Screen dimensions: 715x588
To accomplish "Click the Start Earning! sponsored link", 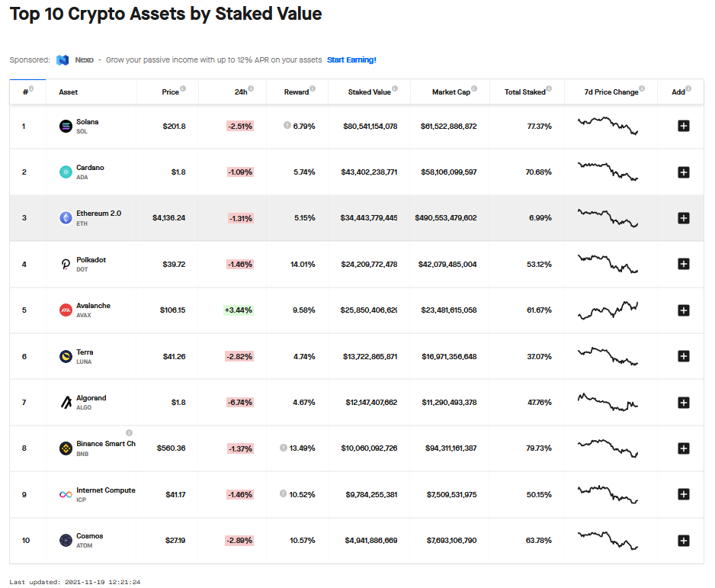I will (351, 59).
